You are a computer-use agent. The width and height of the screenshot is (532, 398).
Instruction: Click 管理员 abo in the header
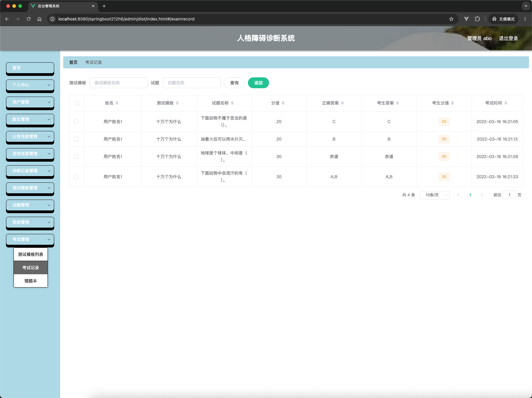pos(479,38)
